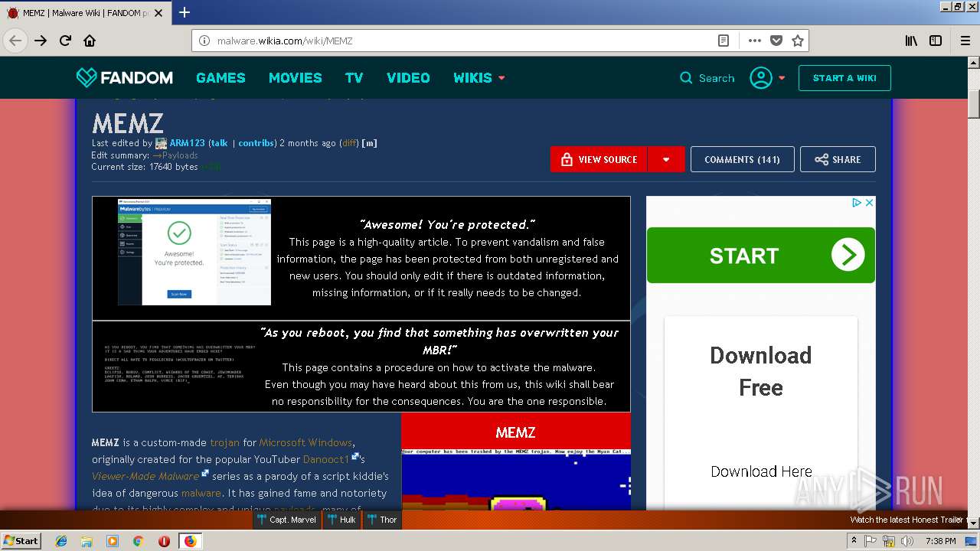Open the Fandom search
Image resolution: width=980 pixels, height=551 pixels.
click(707, 78)
